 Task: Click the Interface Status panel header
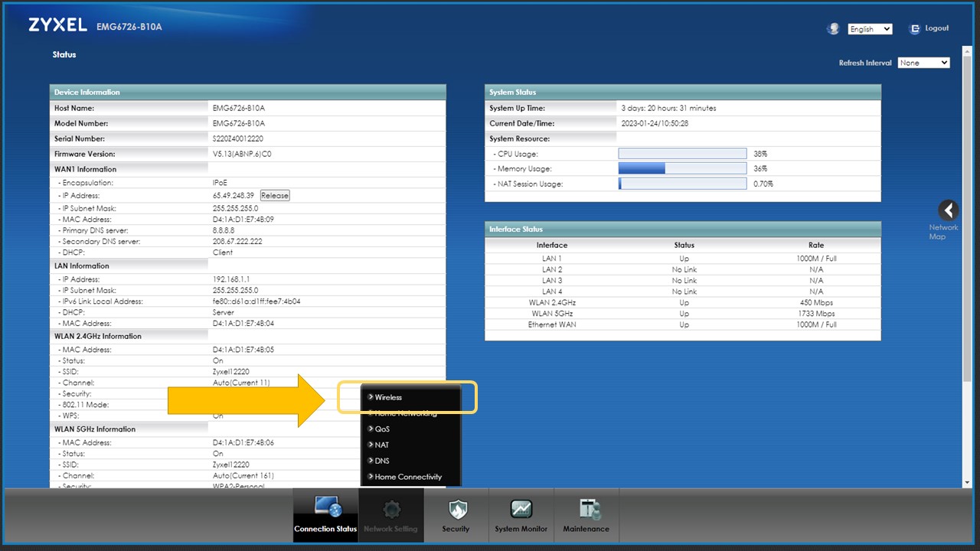[x=683, y=230]
